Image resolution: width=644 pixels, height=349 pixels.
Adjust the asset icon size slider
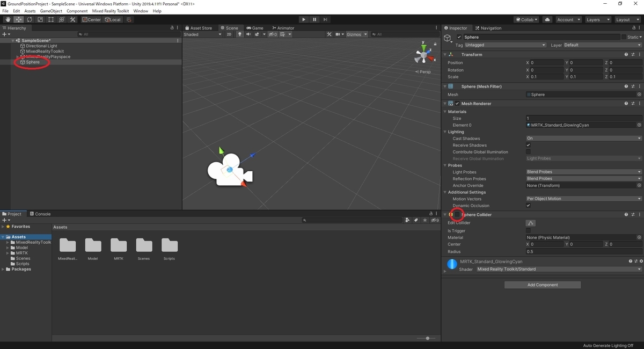(x=428, y=338)
